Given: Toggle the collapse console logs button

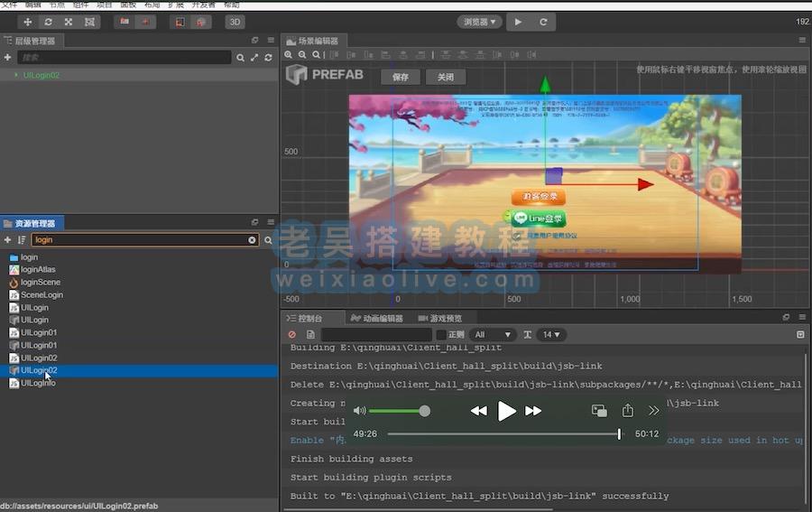Looking at the screenshot, I should tap(800, 335).
